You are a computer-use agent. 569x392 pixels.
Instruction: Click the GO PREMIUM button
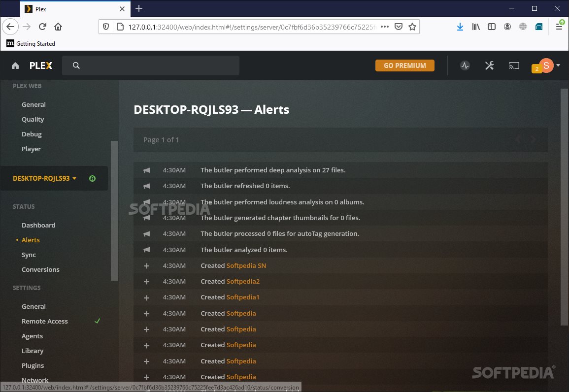(x=404, y=65)
